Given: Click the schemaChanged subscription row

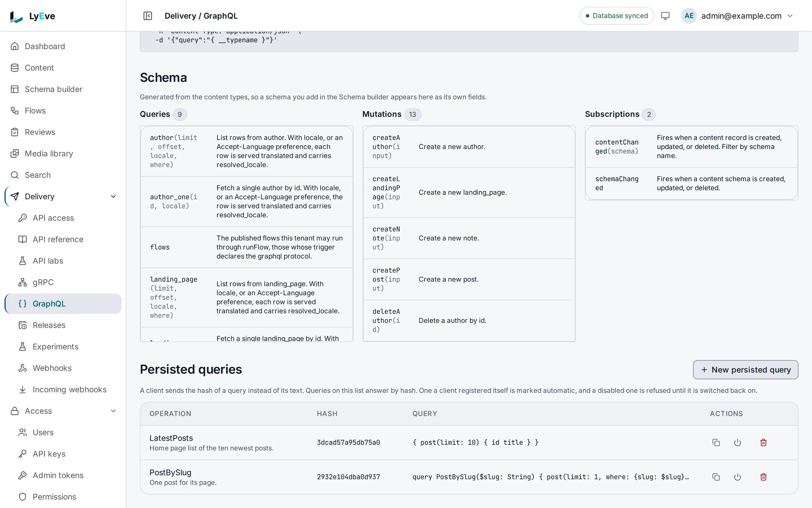Looking at the screenshot, I should [691, 183].
